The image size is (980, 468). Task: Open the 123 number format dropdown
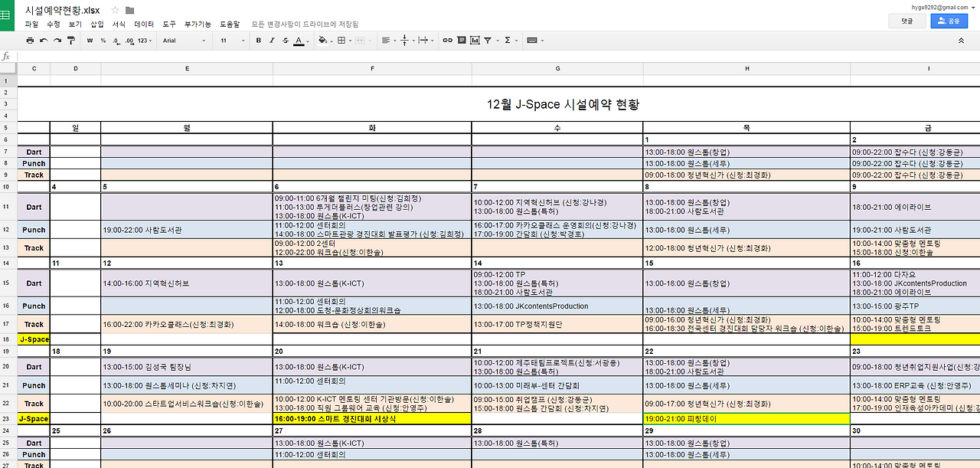[x=145, y=40]
